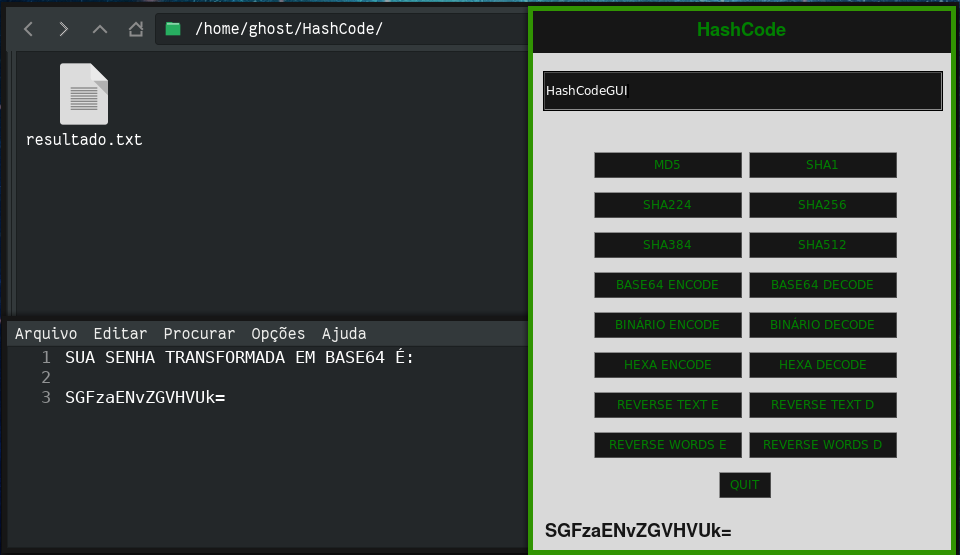Go forward in file manager
960x555 pixels.
click(x=64, y=29)
